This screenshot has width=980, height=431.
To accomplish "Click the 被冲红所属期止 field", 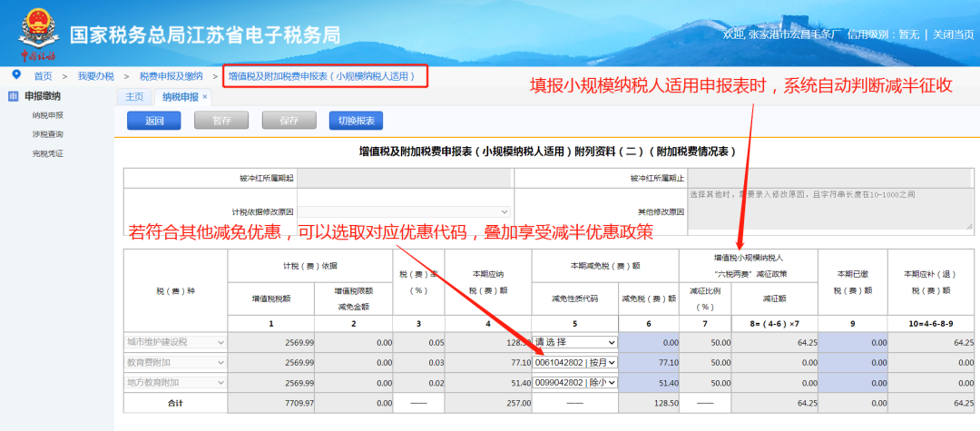I will (830, 178).
